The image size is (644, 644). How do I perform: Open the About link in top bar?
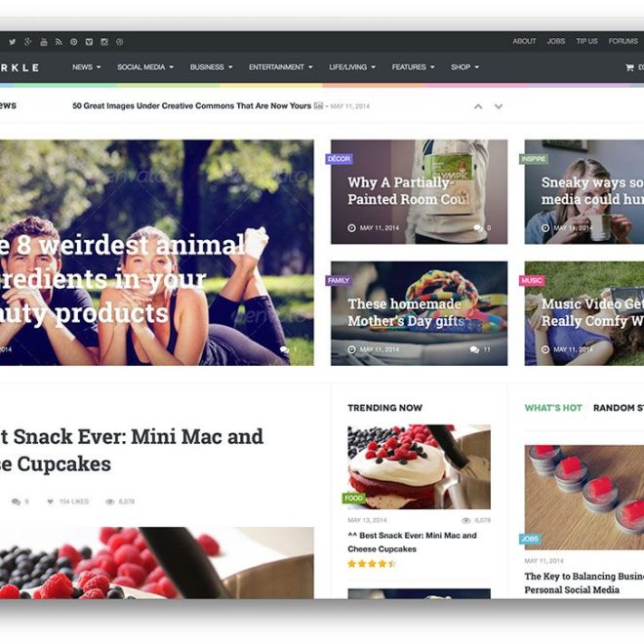(524, 41)
